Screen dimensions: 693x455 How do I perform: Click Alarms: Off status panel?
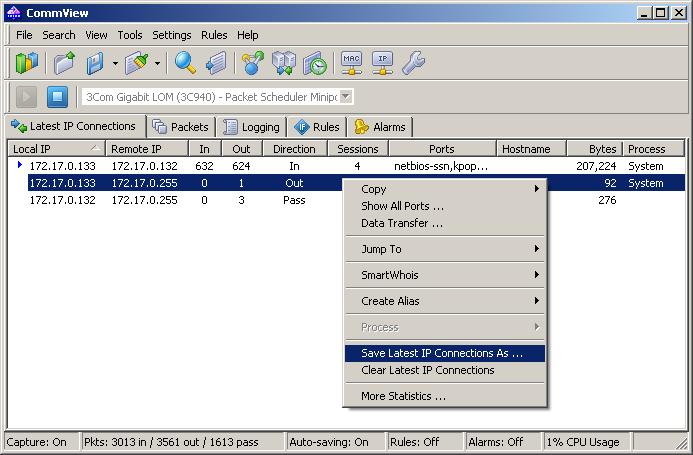(x=503, y=442)
